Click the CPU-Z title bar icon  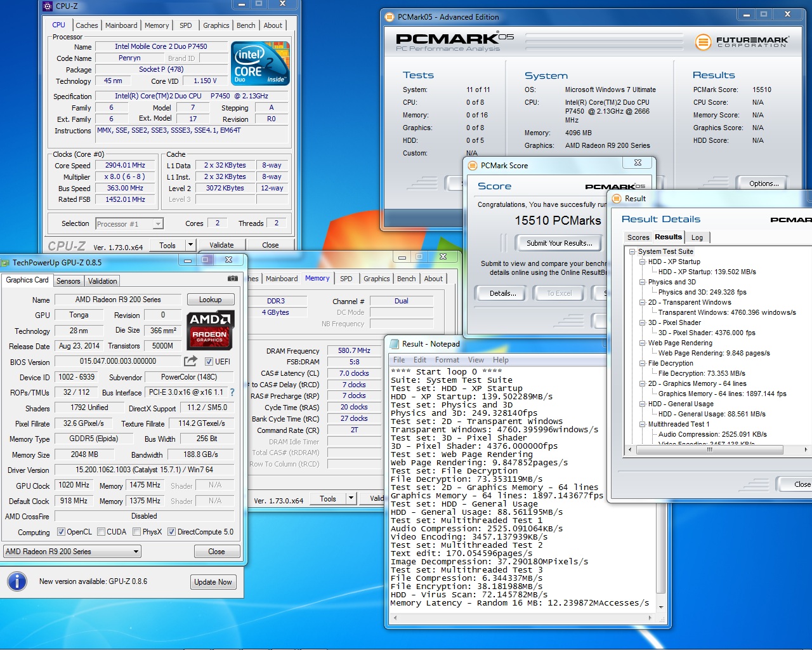[48, 6]
